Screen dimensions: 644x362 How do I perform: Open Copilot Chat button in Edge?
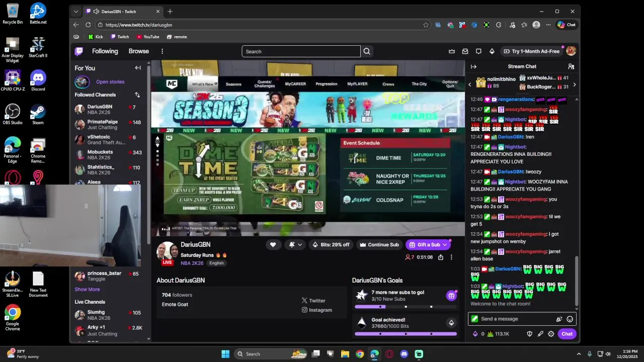click(x=567, y=25)
